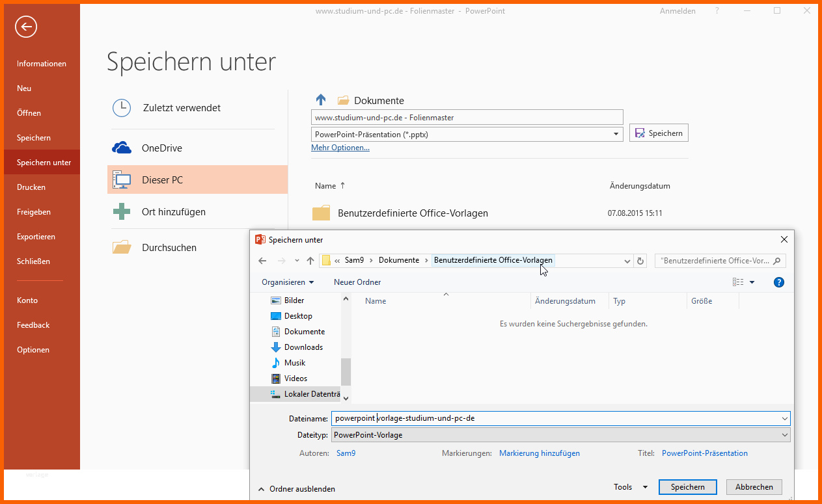Select the OneDrive cloud icon

(122, 148)
